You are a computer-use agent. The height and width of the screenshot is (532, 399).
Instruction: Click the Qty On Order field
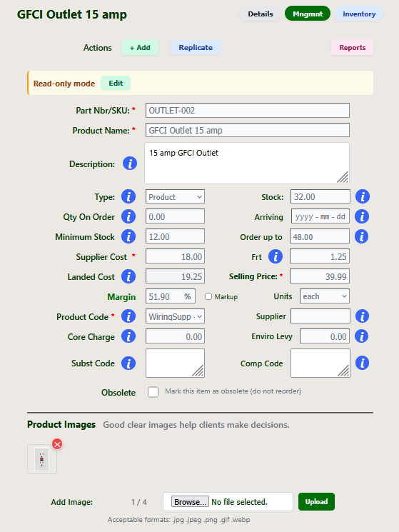tap(175, 216)
